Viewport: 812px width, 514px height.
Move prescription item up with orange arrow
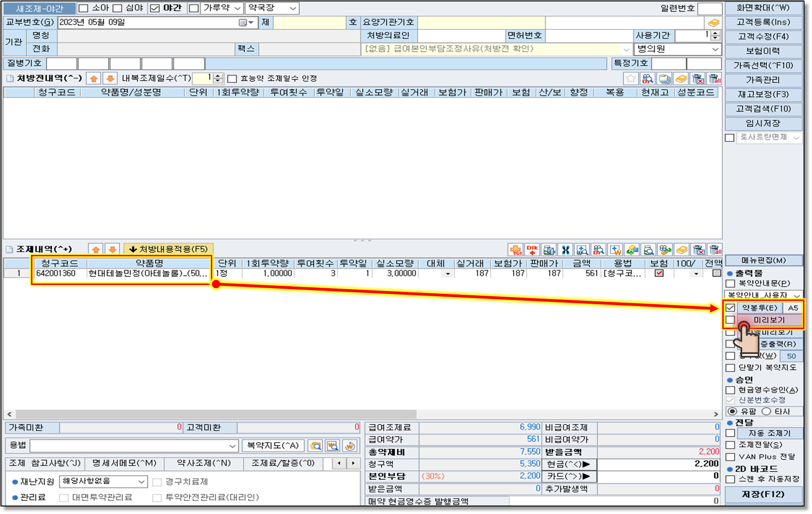click(x=94, y=79)
